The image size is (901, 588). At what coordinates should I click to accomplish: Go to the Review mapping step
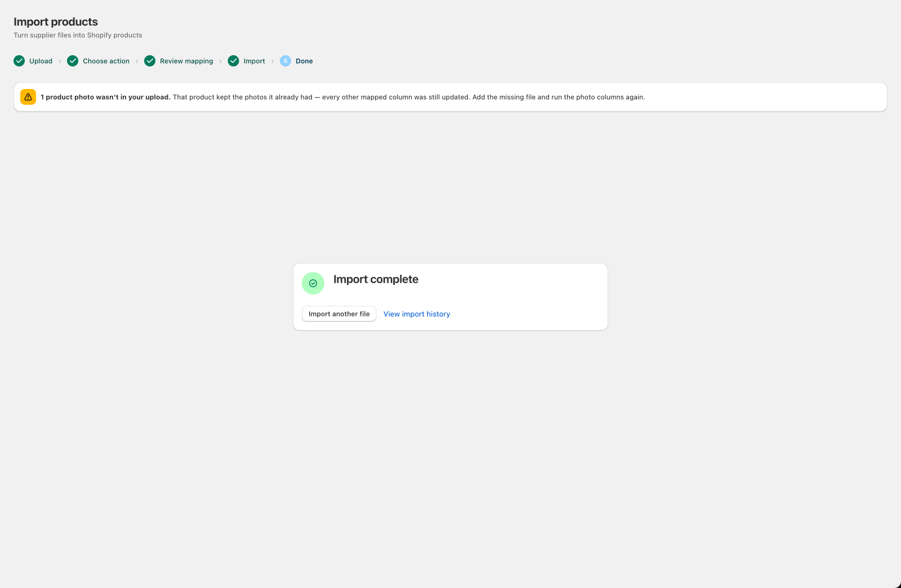[x=186, y=61]
